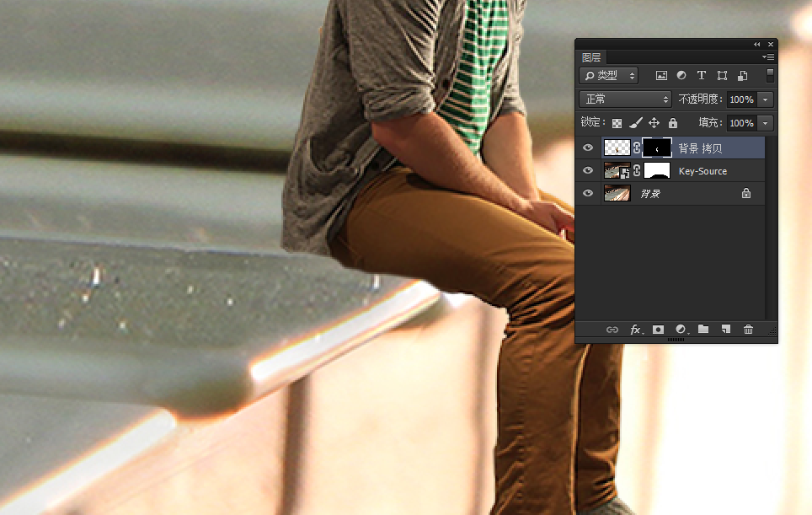
Task: Filter layers by type (T) icon
Action: 701,76
